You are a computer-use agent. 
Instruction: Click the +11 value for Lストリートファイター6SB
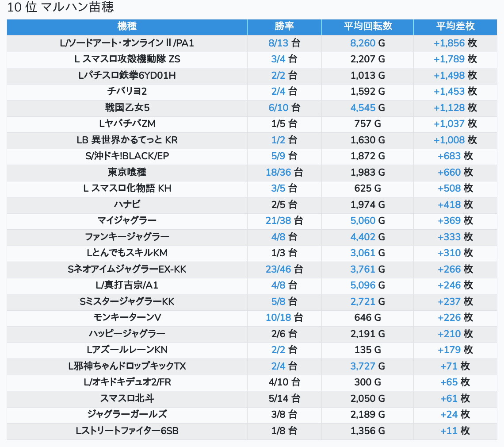[x=449, y=431]
